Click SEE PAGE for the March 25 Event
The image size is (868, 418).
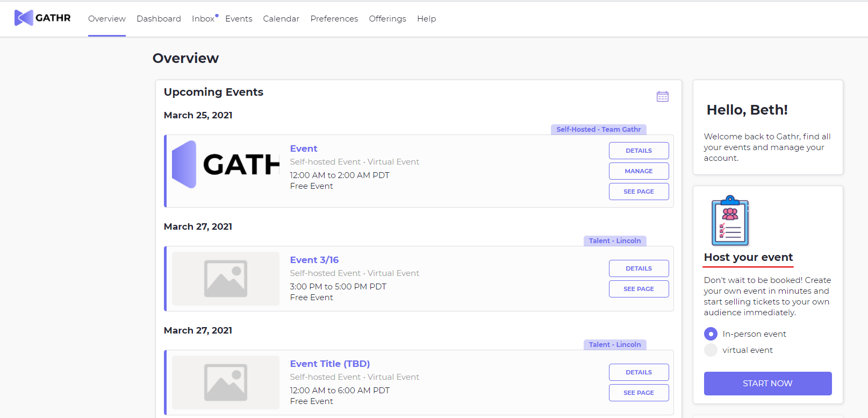tap(639, 192)
